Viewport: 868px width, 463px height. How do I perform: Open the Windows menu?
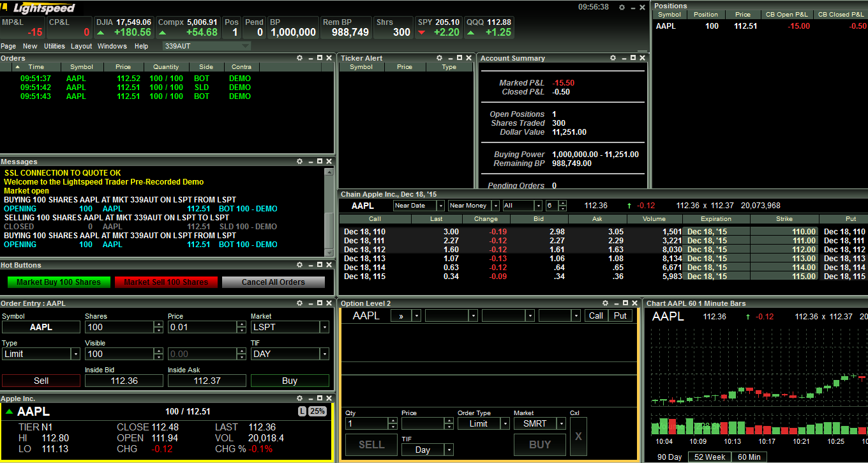click(x=112, y=46)
